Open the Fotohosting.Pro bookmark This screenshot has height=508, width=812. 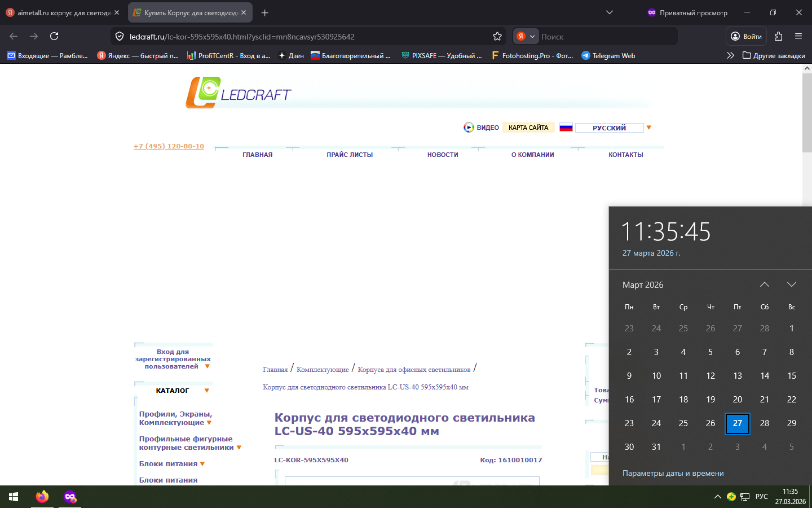pos(532,55)
